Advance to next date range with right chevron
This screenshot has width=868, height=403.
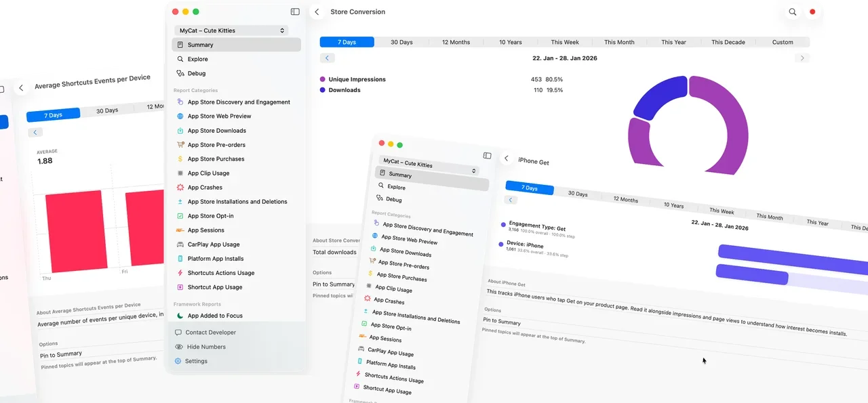tap(802, 58)
